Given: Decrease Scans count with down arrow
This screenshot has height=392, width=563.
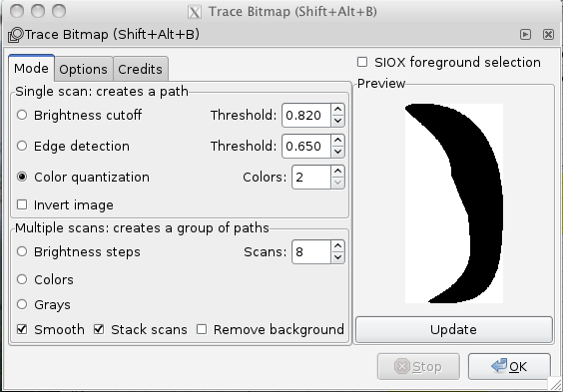Looking at the screenshot, I should click(x=337, y=257).
